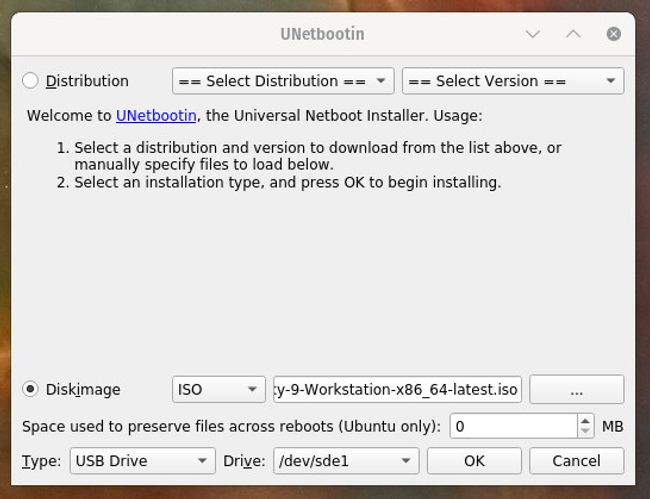Open the /dev/sde1 drive dropdown
The width and height of the screenshot is (650, 499).
click(x=346, y=460)
